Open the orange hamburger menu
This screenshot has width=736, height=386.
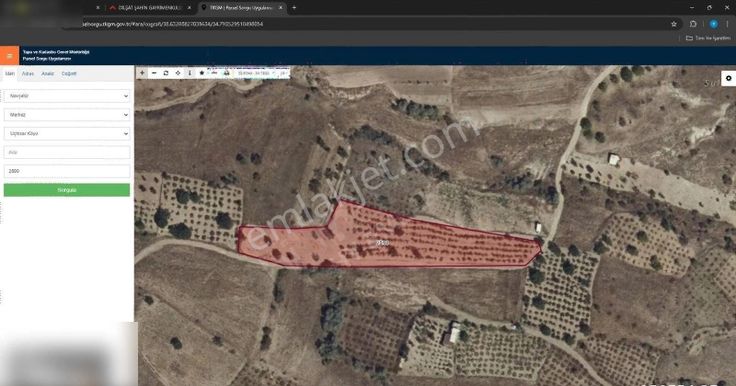(x=9, y=56)
